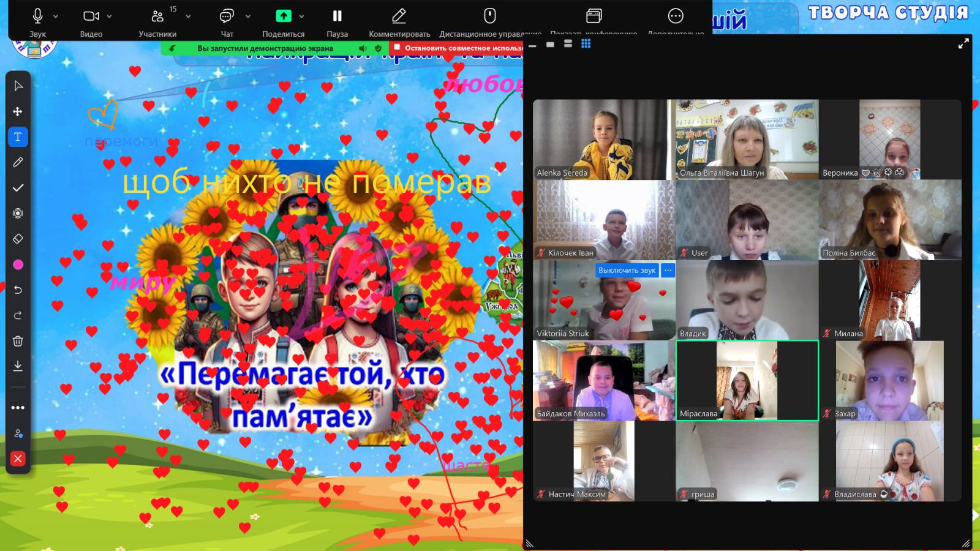Viewport: 980px width, 551px height.
Task: Mute microphone with the Звук button
Action: (x=37, y=21)
